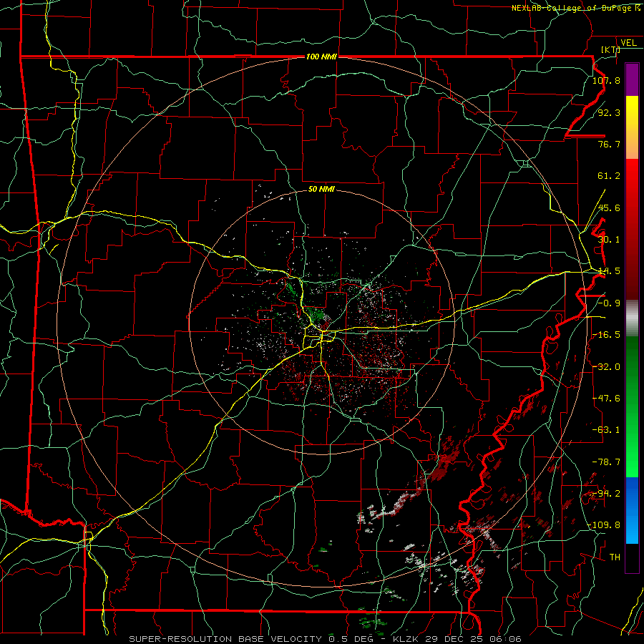This screenshot has width=644, height=644.
Task: Click the gray zero-velocity segment of color bar
Action: coord(632,318)
